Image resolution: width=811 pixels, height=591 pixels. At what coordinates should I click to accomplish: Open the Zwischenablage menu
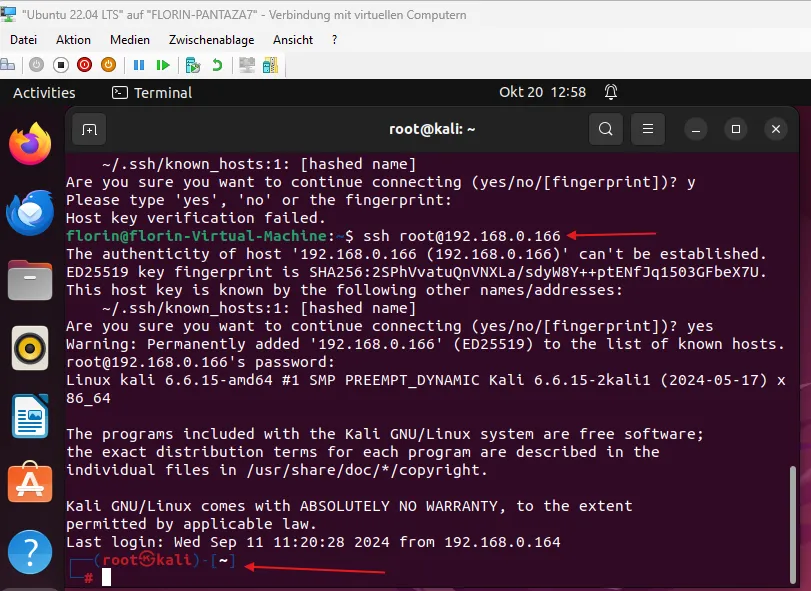[211, 40]
